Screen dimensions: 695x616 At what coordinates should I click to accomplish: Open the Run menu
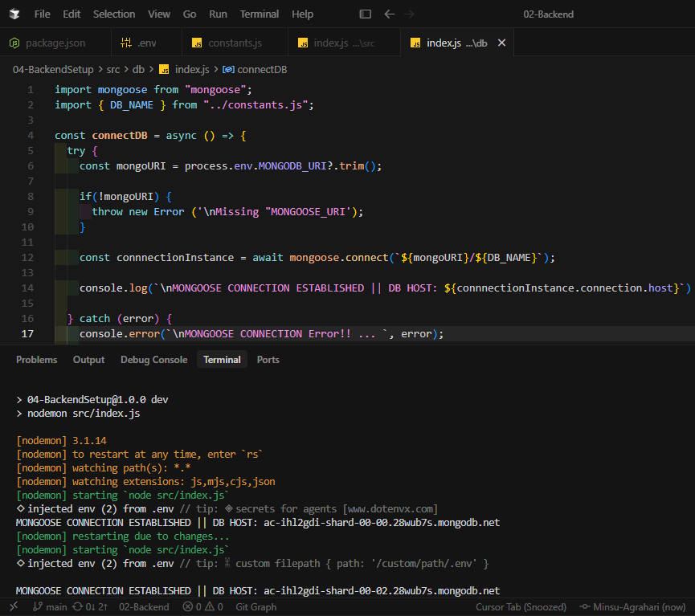pyautogui.click(x=217, y=14)
